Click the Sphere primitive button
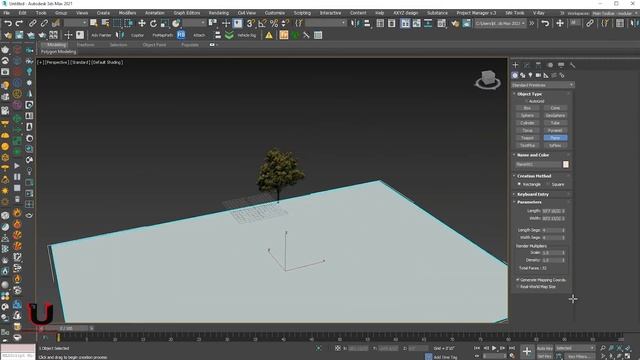640x360 pixels. coord(527,116)
